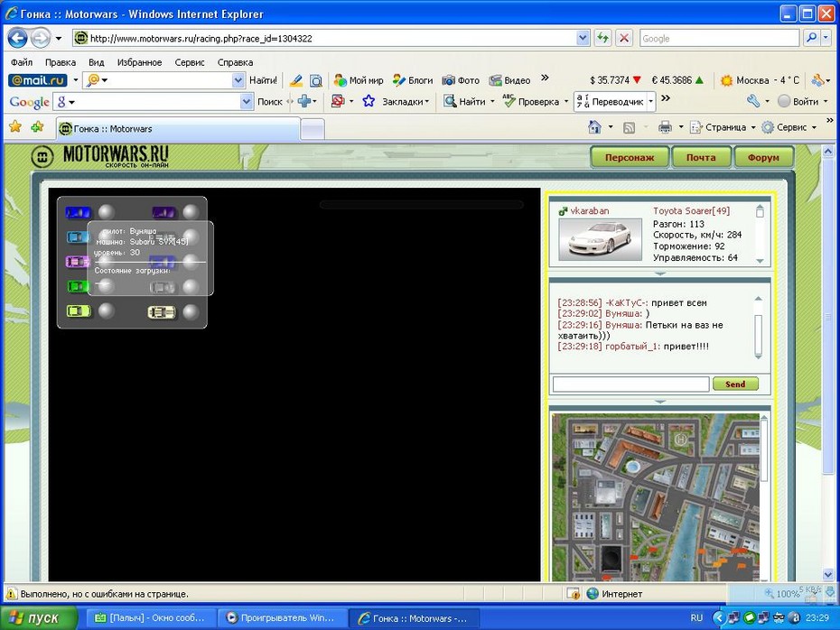840x630 pixels.
Task: Click the status bar page error warning icon
Action: 11,594
